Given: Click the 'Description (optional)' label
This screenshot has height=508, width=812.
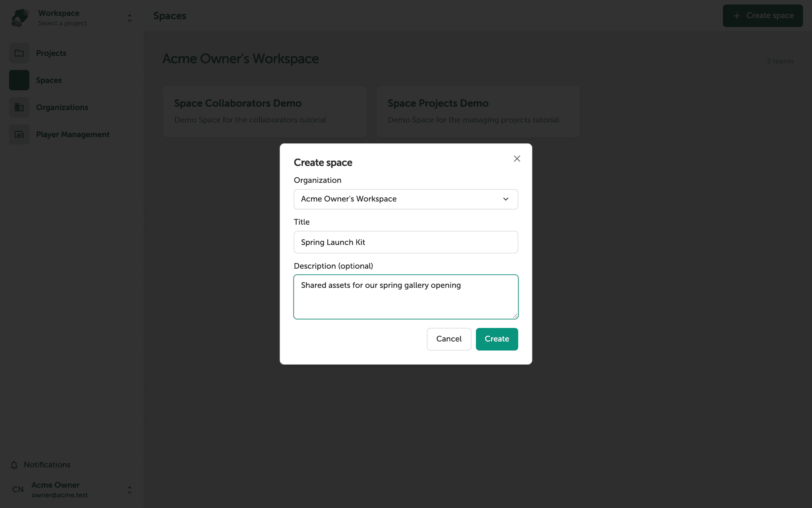Looking at the screenshot, I should [333, 266].
